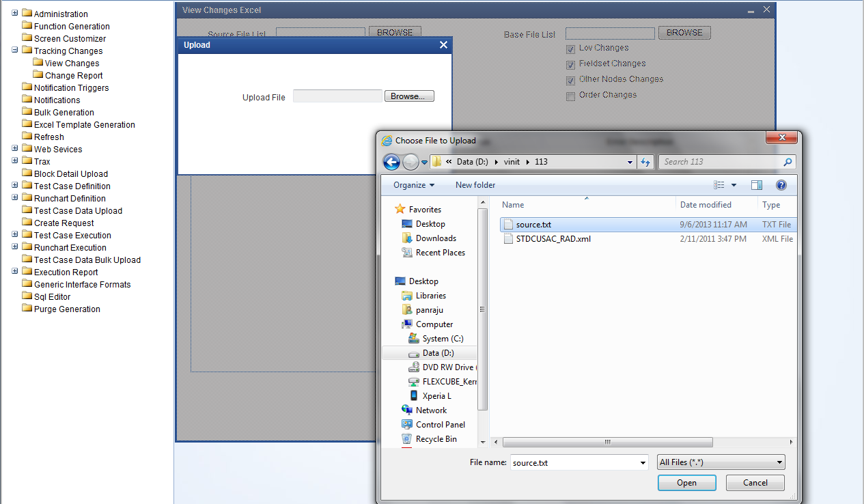This screenshot has width=864, height=504.
Task: Expand the Administration tree node
Action: pyautogui.click(x=15, y=13)
